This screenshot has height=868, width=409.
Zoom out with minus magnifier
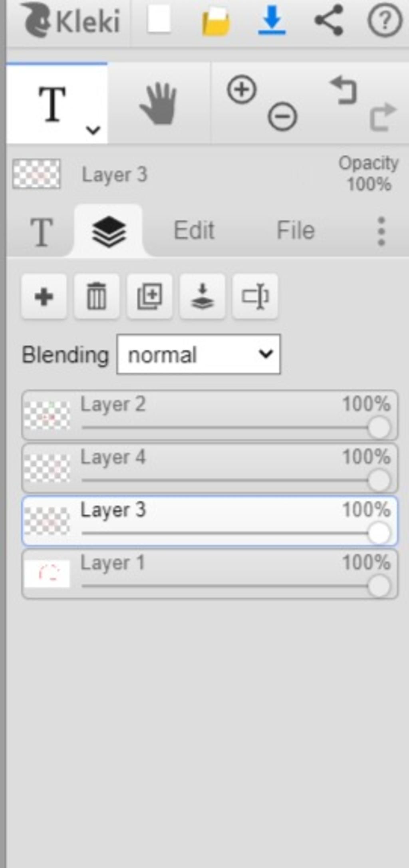pos(282,117)
